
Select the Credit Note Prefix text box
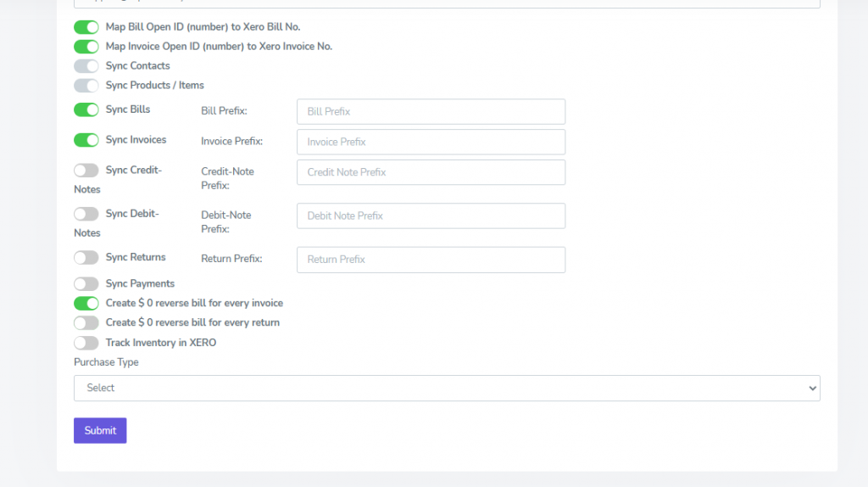click(x=431, y=172)
